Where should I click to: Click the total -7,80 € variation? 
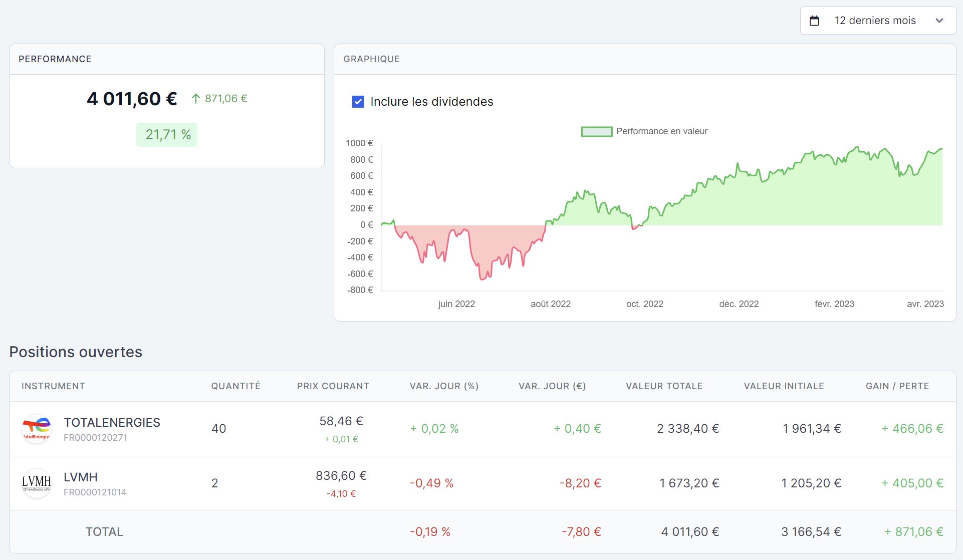coord(581,532)
